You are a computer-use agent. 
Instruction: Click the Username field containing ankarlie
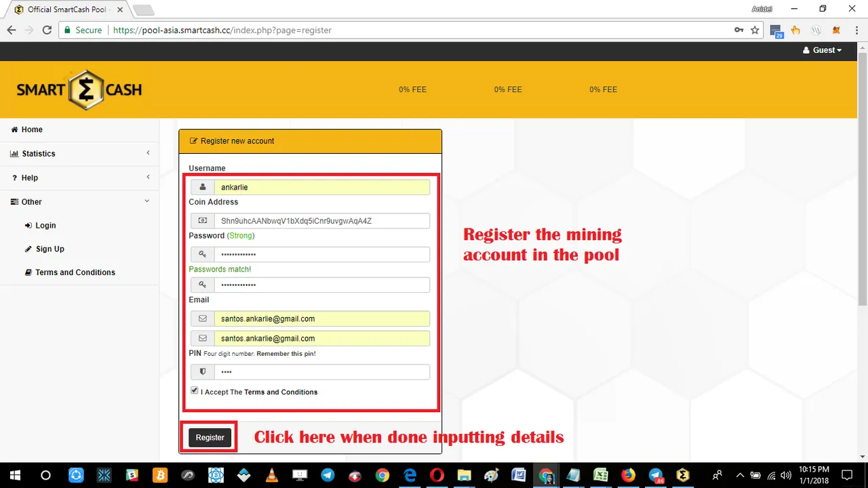(322, 187)
